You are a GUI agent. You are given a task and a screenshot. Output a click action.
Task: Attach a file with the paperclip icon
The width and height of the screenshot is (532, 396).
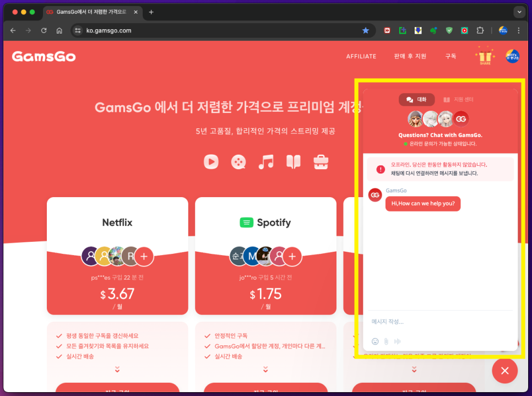[x=386, y=341]
